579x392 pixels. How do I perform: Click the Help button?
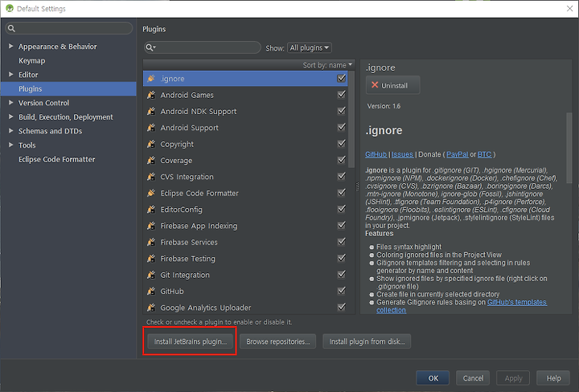coord(553,378)
